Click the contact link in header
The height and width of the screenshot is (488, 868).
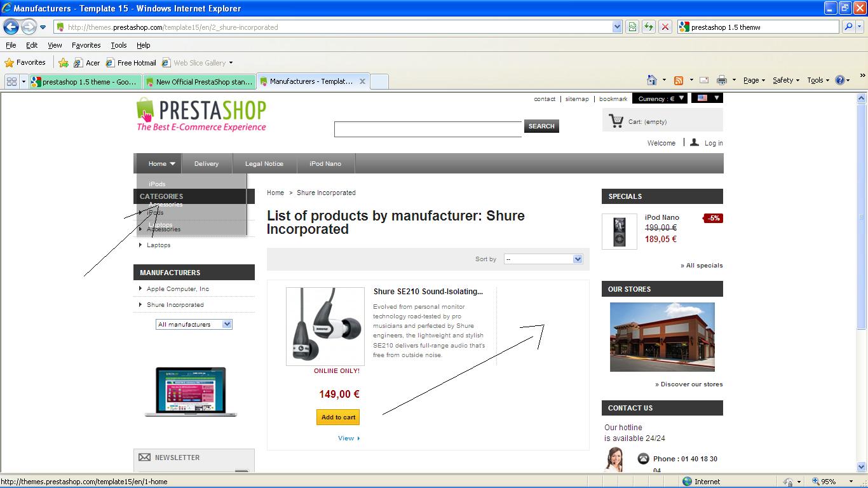coord(545,98)
